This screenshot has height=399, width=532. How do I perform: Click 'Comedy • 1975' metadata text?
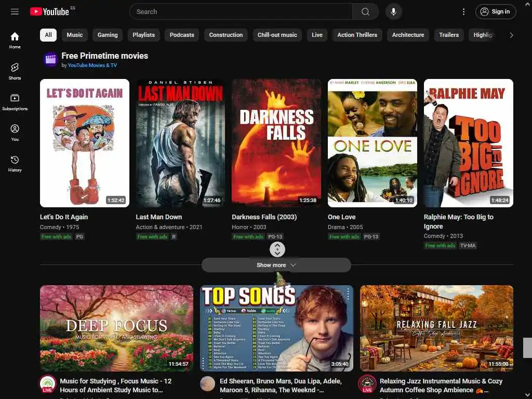(59, 227)
